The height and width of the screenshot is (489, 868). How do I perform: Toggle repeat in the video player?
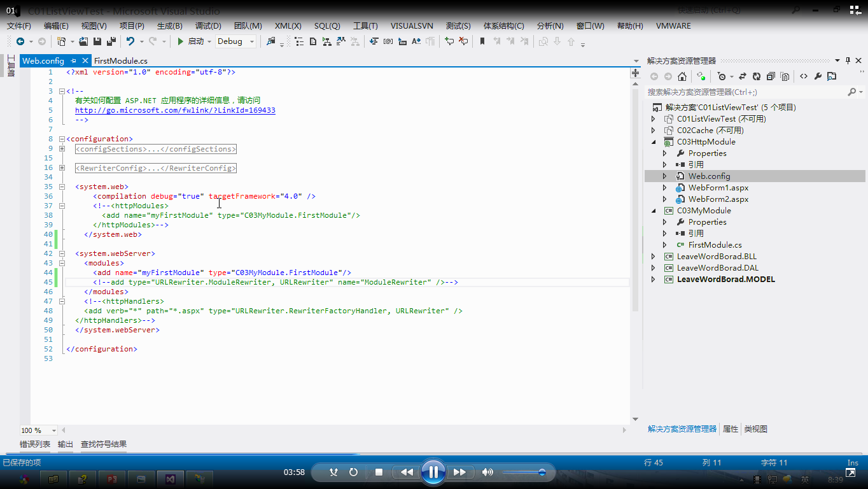[x=354, y=472]
